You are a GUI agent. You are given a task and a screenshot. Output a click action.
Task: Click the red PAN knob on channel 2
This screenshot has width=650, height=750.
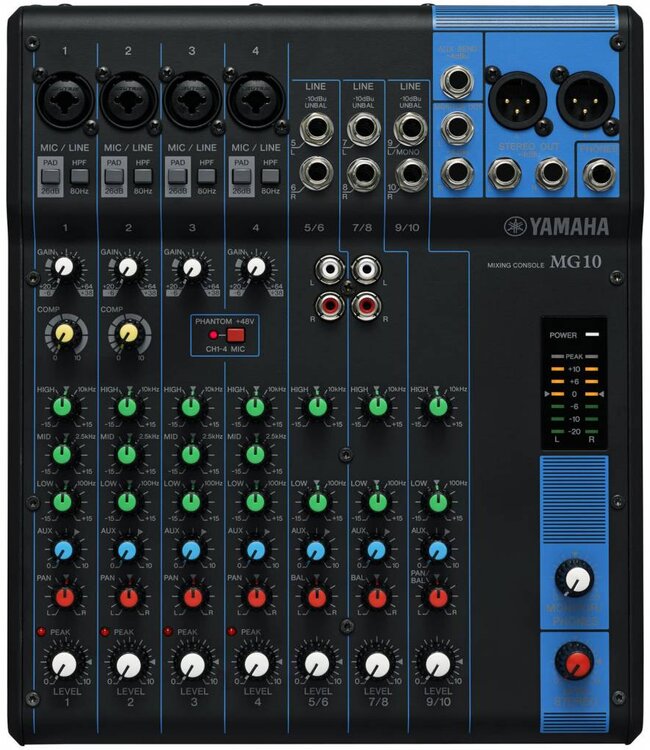coord(127,597)
